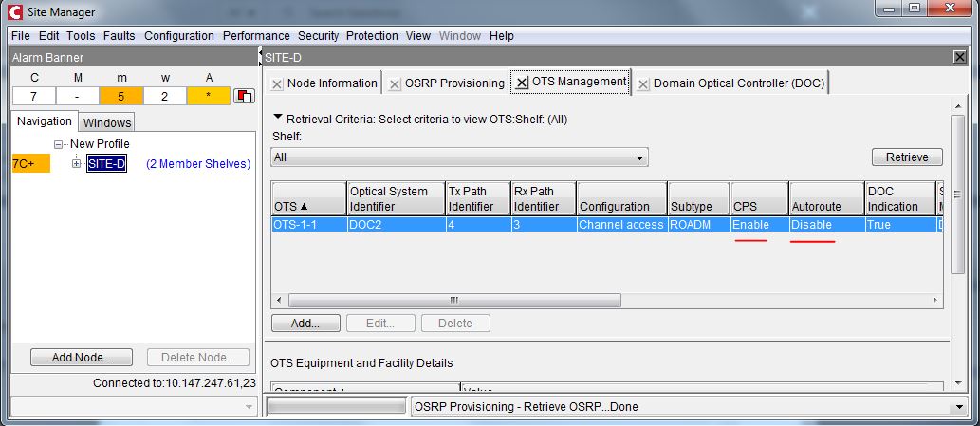The height and width of the screenshot is (426, 980).
Task: Click the Delete button under OTS table
Action: coord(455,324)
